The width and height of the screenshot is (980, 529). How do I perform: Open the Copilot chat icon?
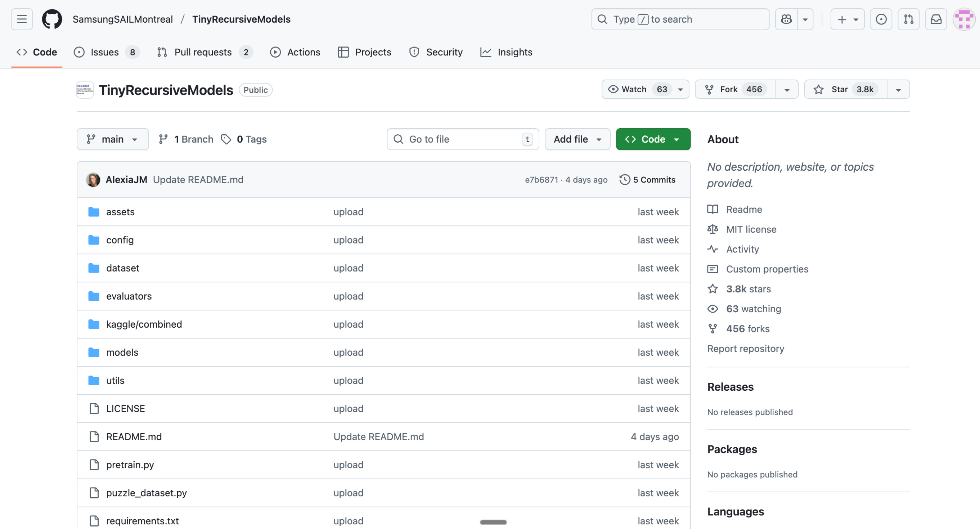point(786,19)
